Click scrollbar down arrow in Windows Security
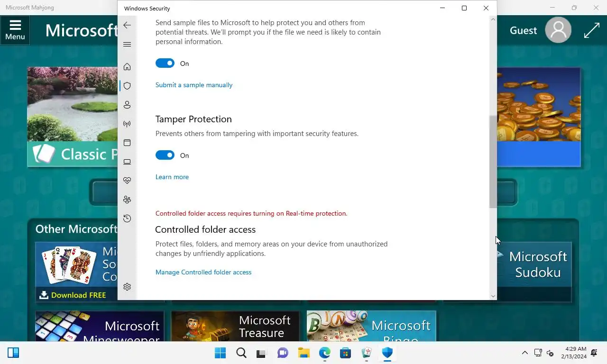This screenshot has width=607, height=364. point(493,296)
